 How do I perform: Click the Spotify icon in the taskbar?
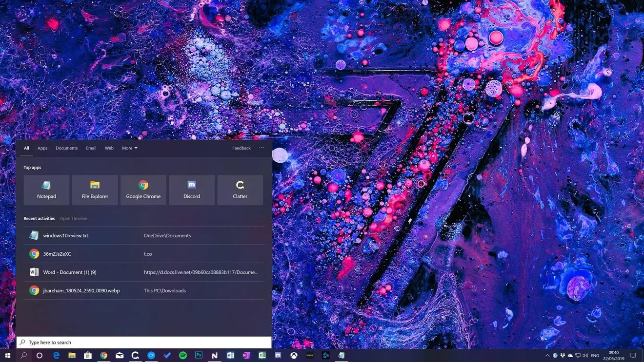[x=183, y=356]
